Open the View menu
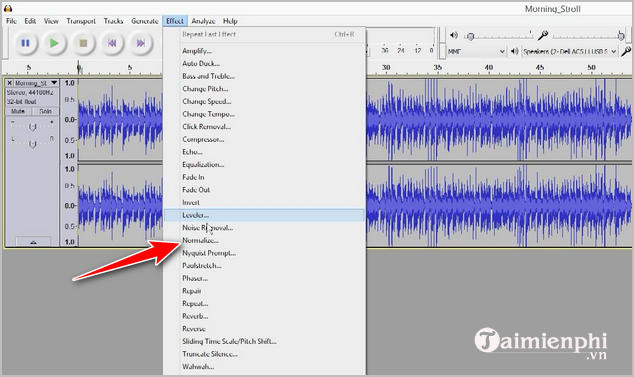This screenshot has width=634, height=377. 51,21
